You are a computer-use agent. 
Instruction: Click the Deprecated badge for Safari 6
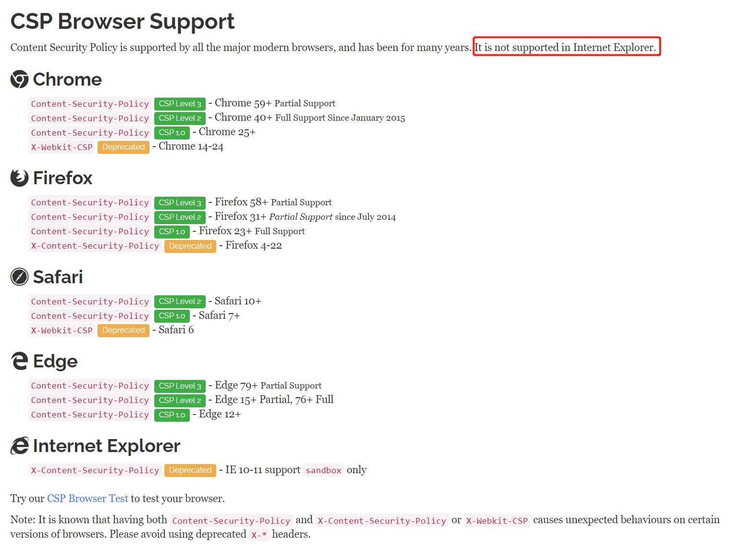coord(124,330)
